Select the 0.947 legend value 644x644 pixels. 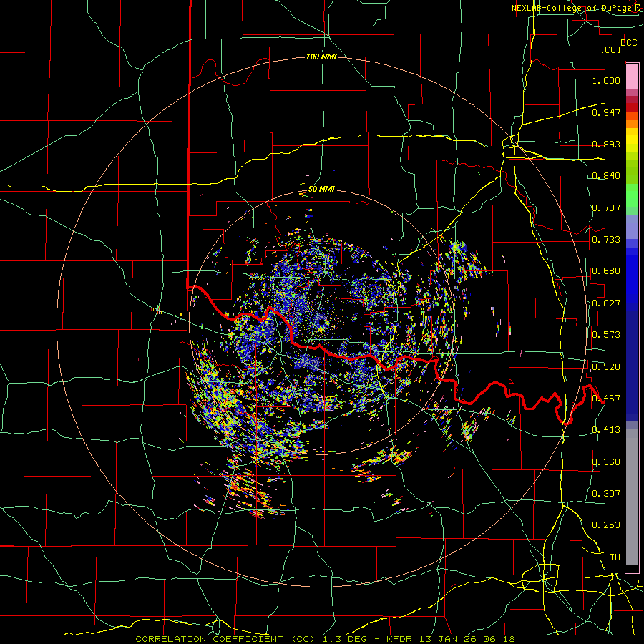(x=606, y=112)
